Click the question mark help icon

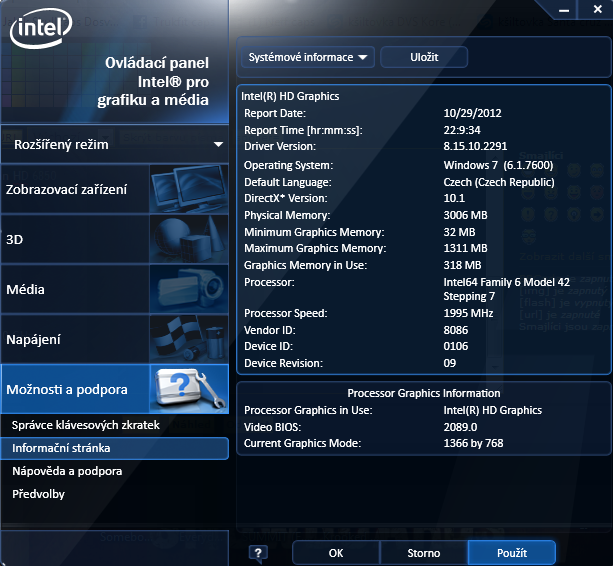point(258,553)
